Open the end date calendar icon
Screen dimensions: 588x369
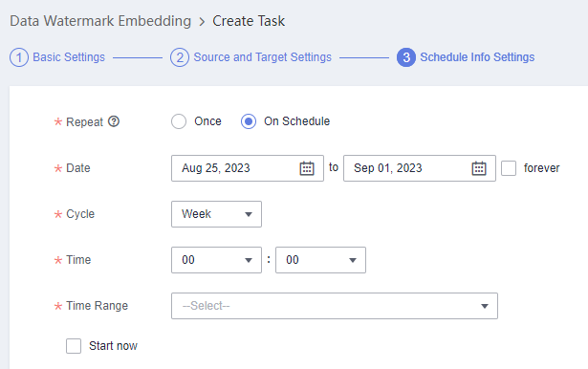[x=479, y=168]
